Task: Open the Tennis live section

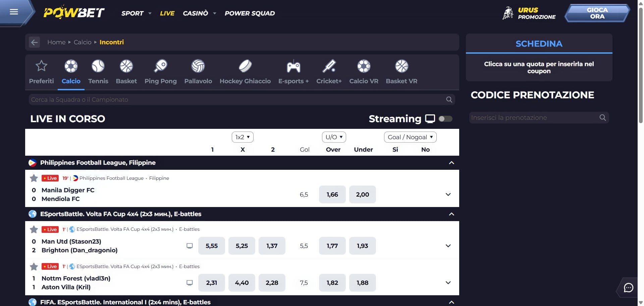Action: [98, 66]
